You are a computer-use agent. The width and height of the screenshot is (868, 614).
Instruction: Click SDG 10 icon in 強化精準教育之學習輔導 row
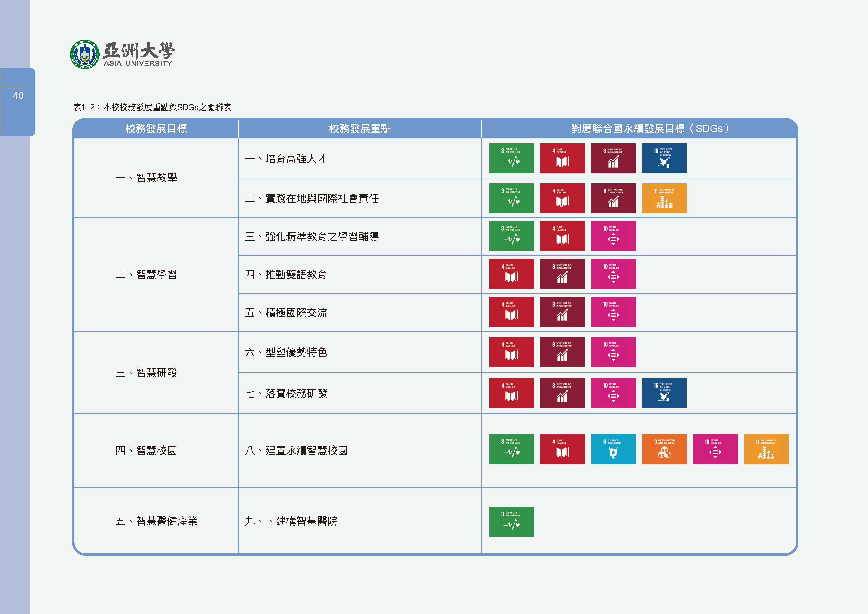[x=613, y=236]
